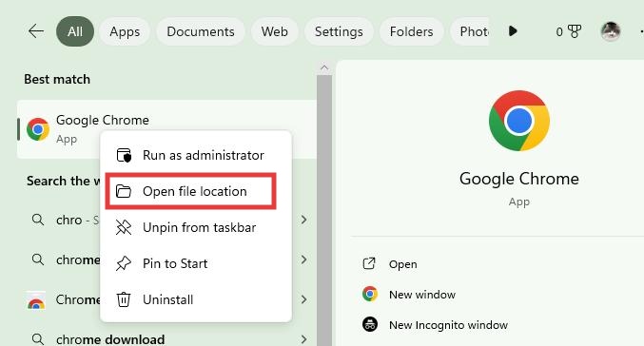
Task: Click the unpin icon beside Unpin from taskbar
Action: 124,227
